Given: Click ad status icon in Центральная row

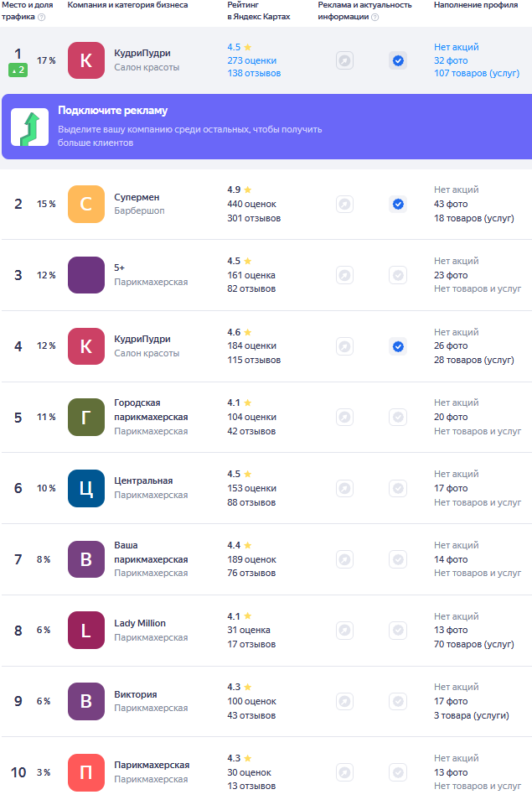Looking at the screenshot, I should [x=344, y=488].
